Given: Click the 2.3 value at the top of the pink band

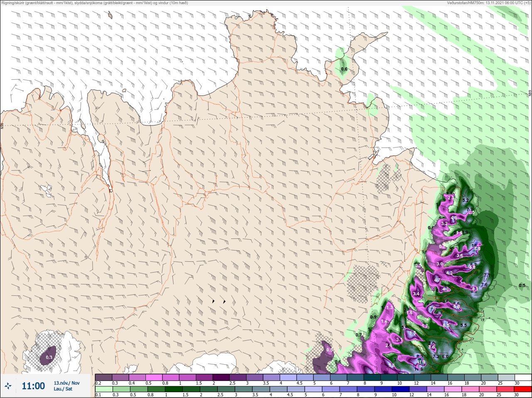Looking at the screenshot, I should point(451,198).
